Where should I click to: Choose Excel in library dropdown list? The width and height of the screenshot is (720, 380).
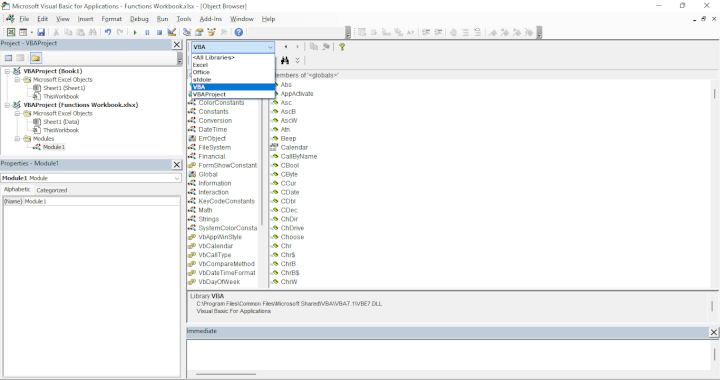[x=233, y=65]
